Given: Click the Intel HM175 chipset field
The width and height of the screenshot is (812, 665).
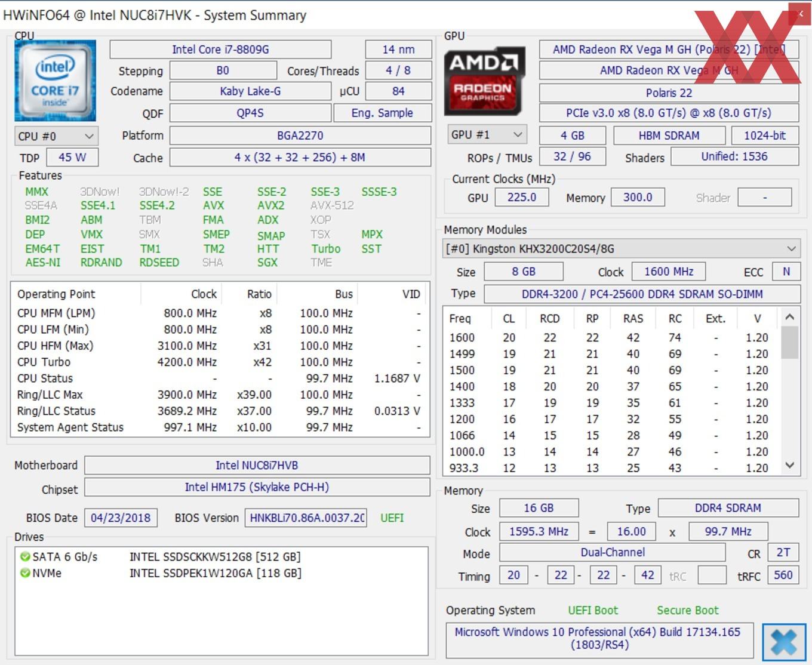Looking at the screenshot, I should point(257,487).
